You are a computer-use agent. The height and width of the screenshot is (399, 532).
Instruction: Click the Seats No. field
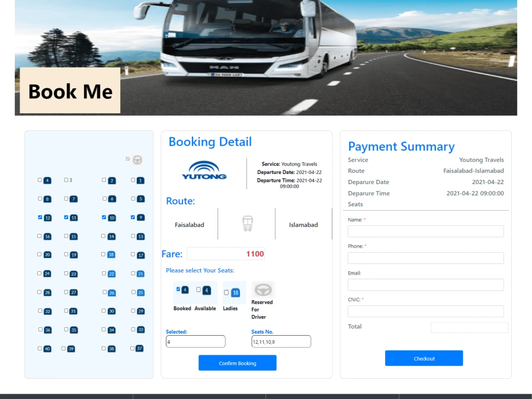[x=281, y=342]
